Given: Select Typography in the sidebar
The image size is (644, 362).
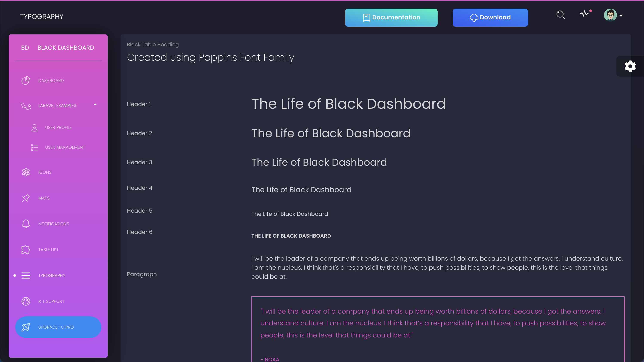Looking at the screenshot, I should coord(51,275).
